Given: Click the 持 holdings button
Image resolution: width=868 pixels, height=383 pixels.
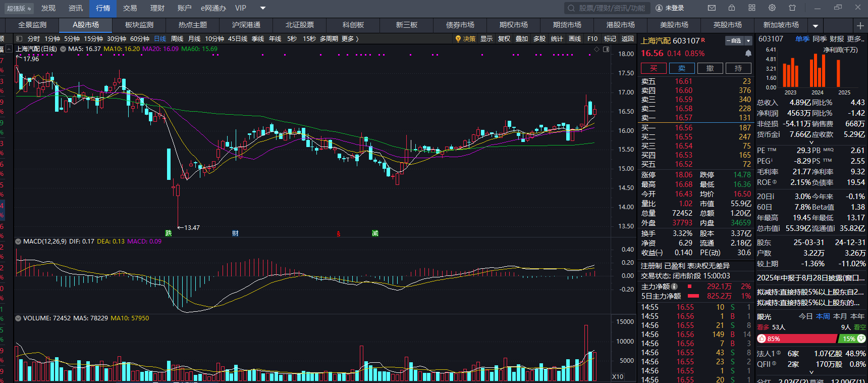Looking at the screenshot, I should (x=738, y=68).
